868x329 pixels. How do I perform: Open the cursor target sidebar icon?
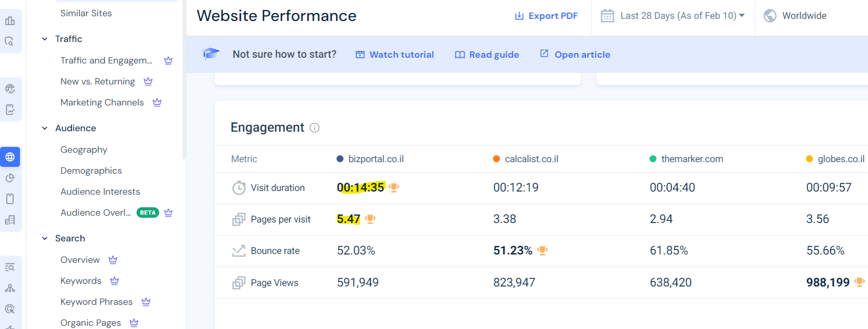[x=10, y=309]
